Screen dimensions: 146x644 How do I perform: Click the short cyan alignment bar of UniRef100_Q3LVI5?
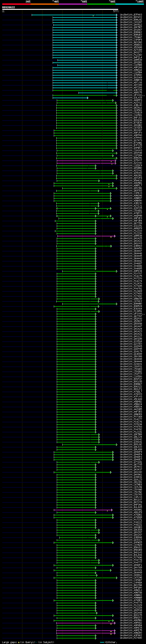coord(70,98)
